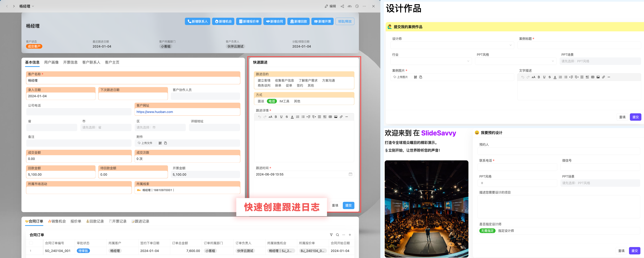Insert image in 跟进详情 editor
This screenshot has width=644, height=258.
[336, 117]
